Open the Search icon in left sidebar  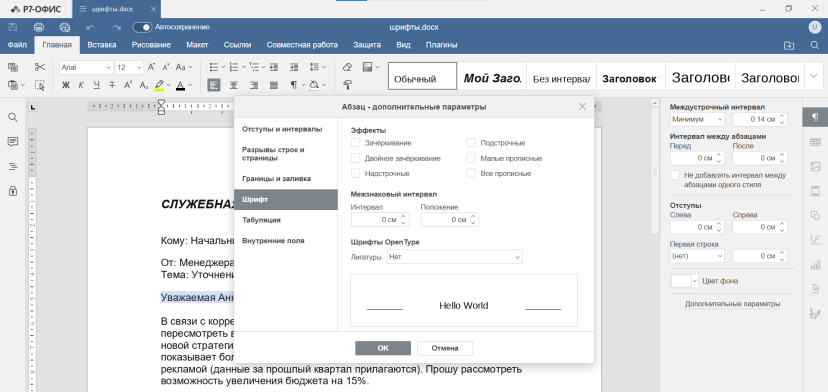pyautogui.click(x=13, y=117)
